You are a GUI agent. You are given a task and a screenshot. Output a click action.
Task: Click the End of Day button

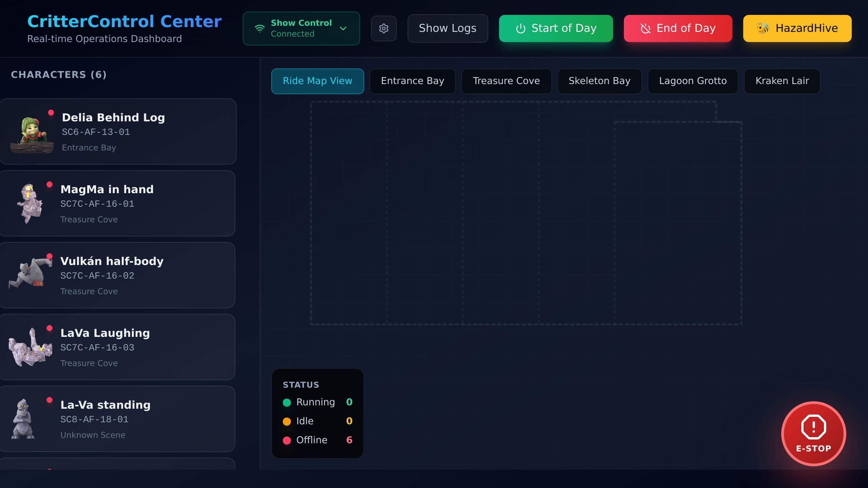pos(678,28)
